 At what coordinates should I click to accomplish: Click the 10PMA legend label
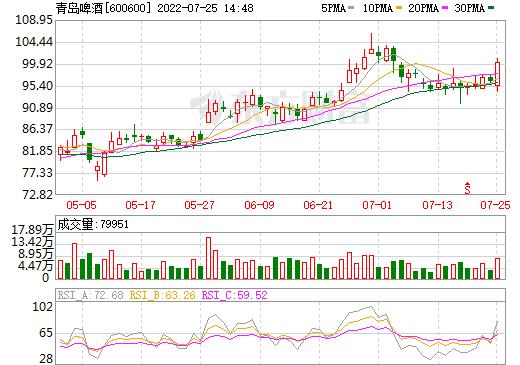pyautogui.click(x=378, y=8)
